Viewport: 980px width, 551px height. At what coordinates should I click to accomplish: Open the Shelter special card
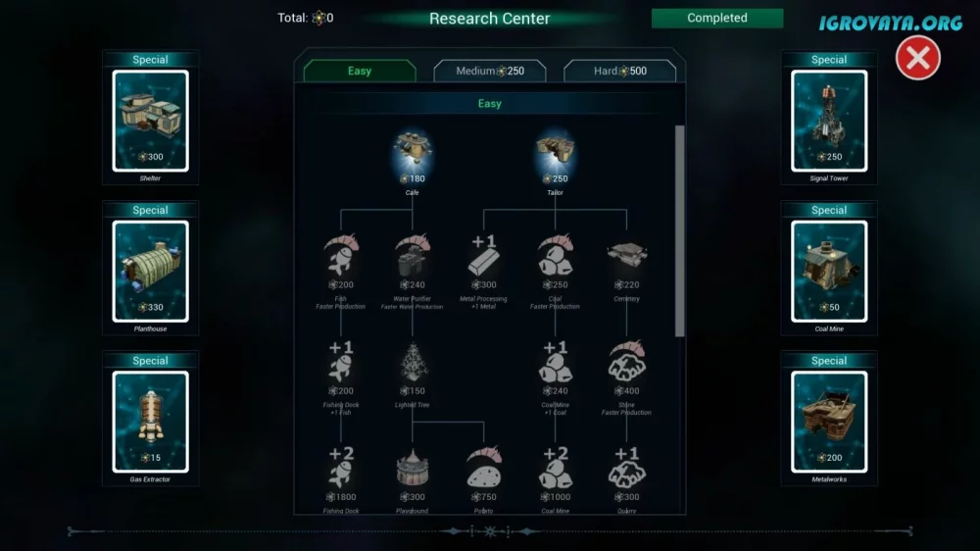click(151, 121)
